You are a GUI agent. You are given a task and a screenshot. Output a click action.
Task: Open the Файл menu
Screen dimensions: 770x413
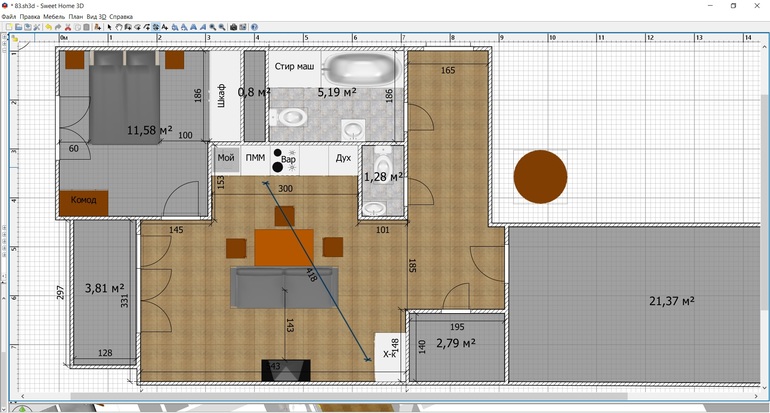pos(9,17)
